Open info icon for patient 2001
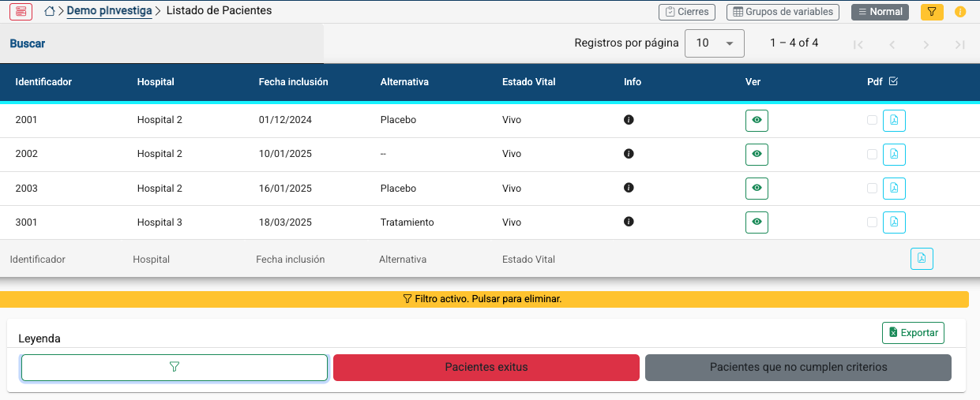Screen dimensions: 980x400 coord(629,120)
